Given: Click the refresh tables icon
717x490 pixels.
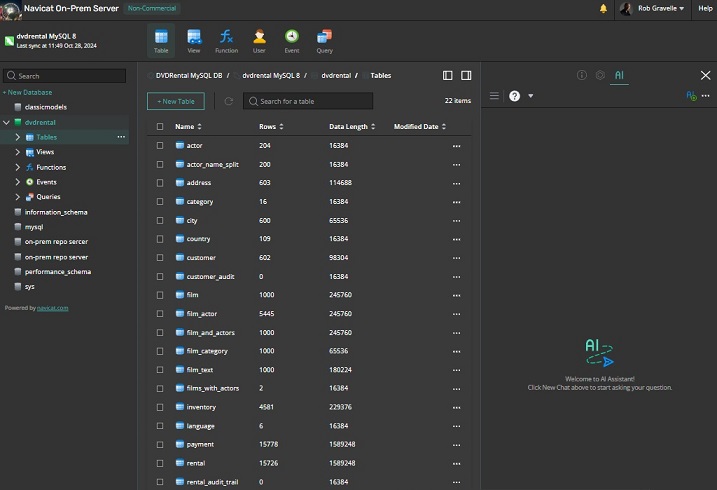Looking at the screenshot, I should (229, 101).
